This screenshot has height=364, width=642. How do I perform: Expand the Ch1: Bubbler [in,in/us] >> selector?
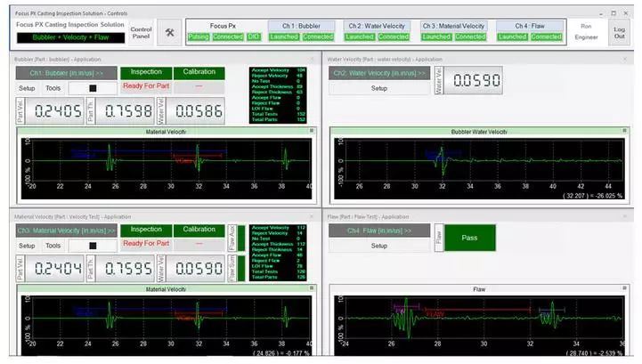66,72
